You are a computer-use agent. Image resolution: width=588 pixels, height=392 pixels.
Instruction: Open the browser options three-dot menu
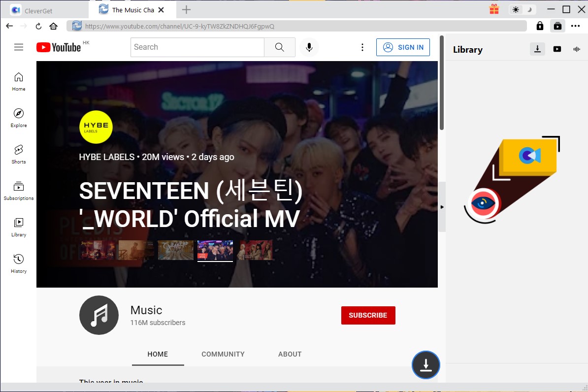coord(576,26)
